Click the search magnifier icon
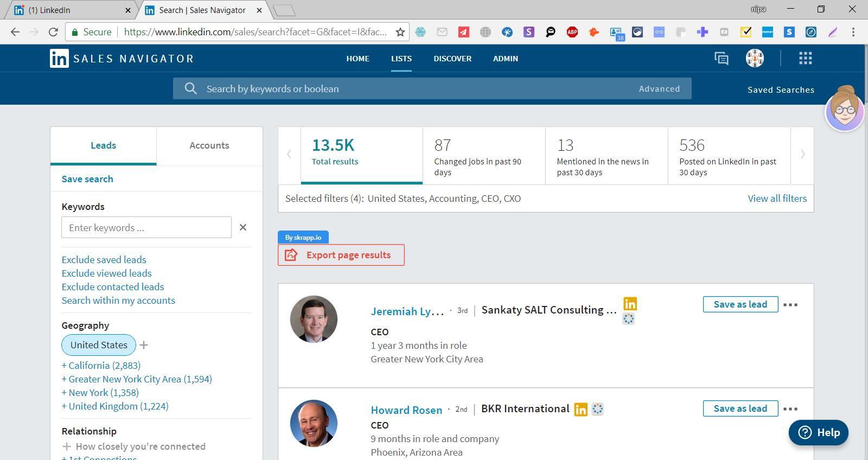The width and height of the screenshot is (868, 460). 190,88
